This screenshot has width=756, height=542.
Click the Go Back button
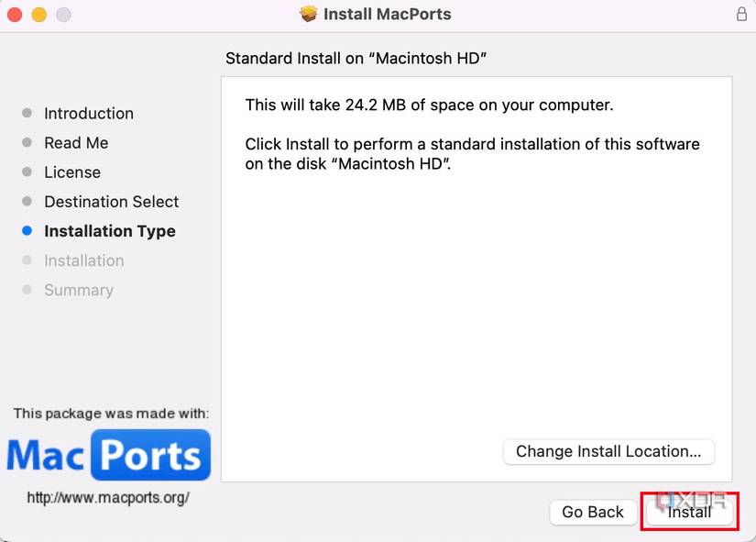coord(593,512)
